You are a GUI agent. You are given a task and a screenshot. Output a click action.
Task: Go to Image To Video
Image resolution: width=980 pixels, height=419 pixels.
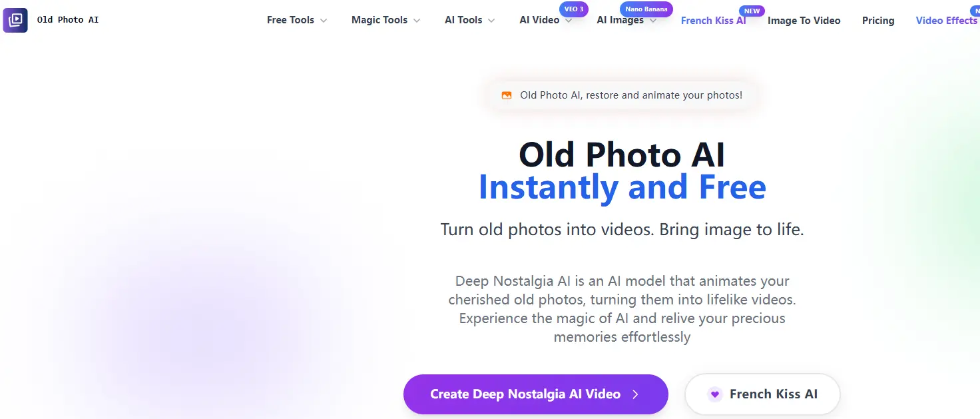(x=804, y=21)
